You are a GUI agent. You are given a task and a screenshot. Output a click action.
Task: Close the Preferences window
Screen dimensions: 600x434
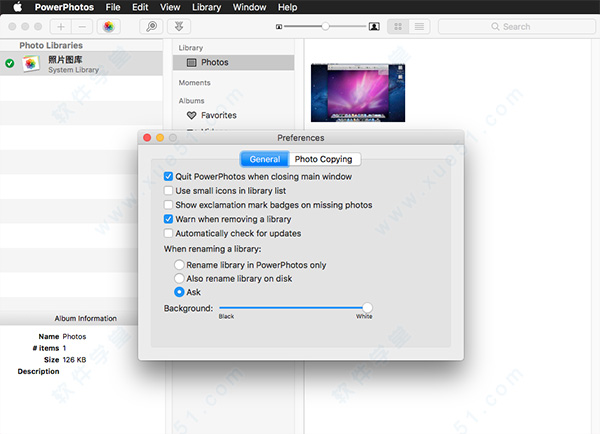(x=147, y=138)
